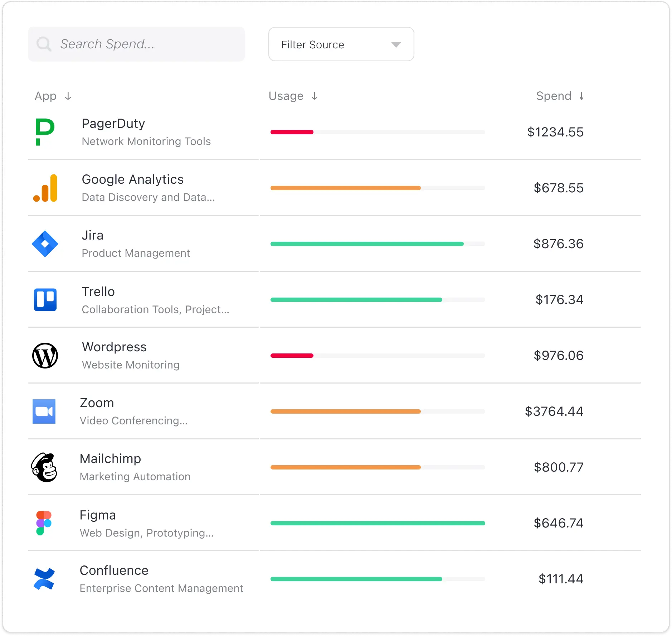Image resolution: width=672 pixels, height=636 pixels.
Task: Sort by Usage column arrow
Action: (315, 96)
